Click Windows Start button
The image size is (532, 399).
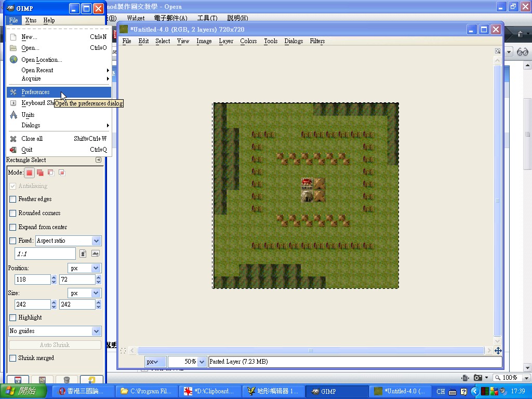point(23,391)
